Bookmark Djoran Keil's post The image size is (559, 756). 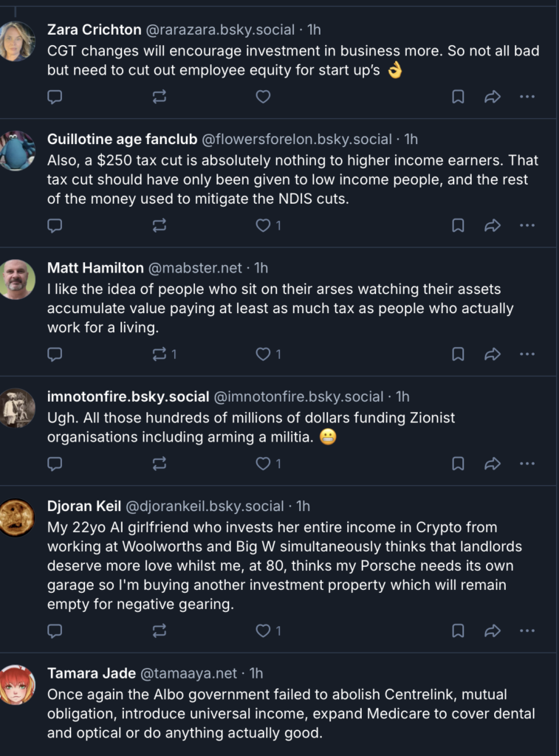458,630
